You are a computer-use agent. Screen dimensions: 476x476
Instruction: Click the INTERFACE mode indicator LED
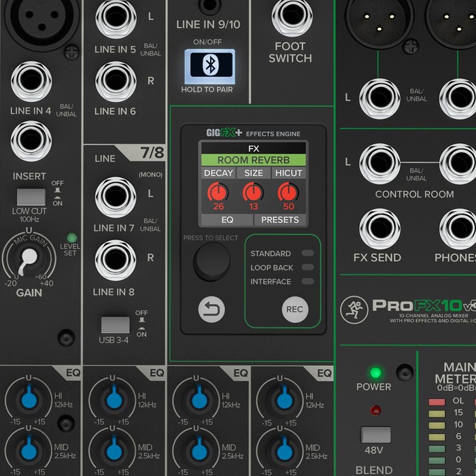(307, 282)
